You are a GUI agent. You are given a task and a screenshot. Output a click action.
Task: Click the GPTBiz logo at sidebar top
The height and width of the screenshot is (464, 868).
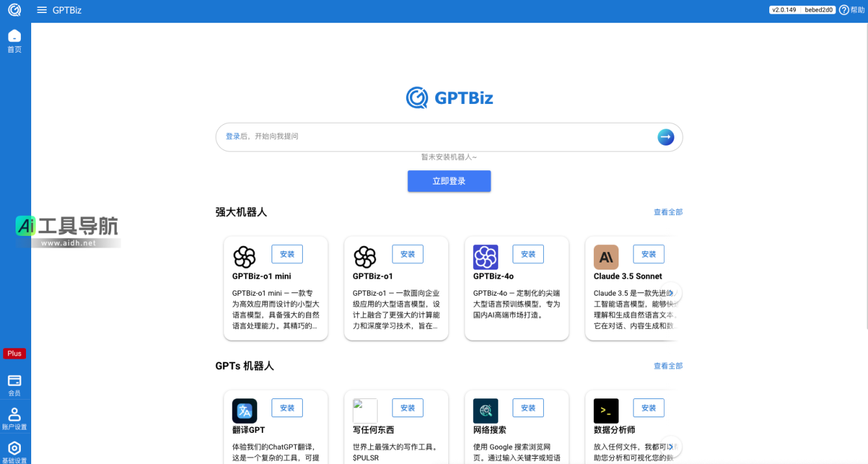14,10
